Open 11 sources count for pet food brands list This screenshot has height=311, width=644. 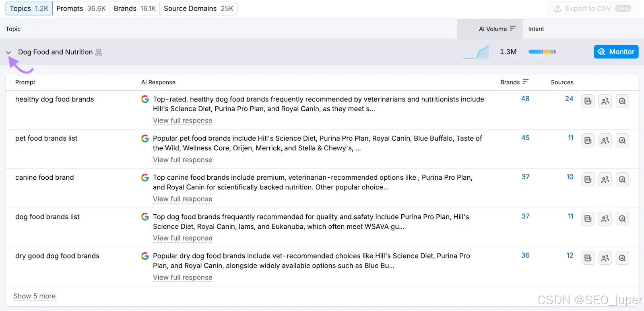click(x=571, y=138)
